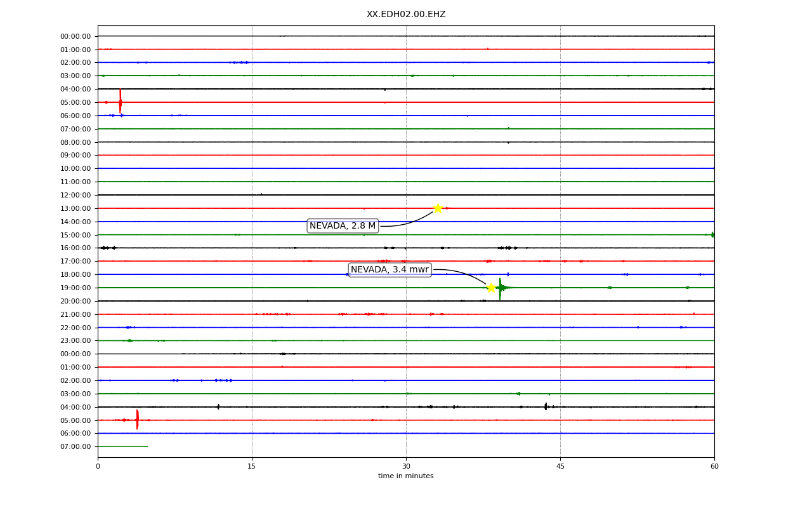Select the NEVADA, 3.4 mwr annotation label
This screenshot has width=812, height=508.
pos(390,270)
